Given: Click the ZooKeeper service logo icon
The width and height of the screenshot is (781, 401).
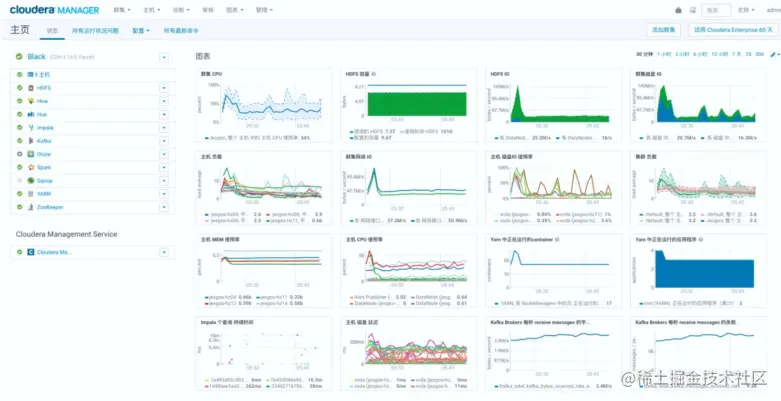Looking at the screenshot, I should coord(31,207).
